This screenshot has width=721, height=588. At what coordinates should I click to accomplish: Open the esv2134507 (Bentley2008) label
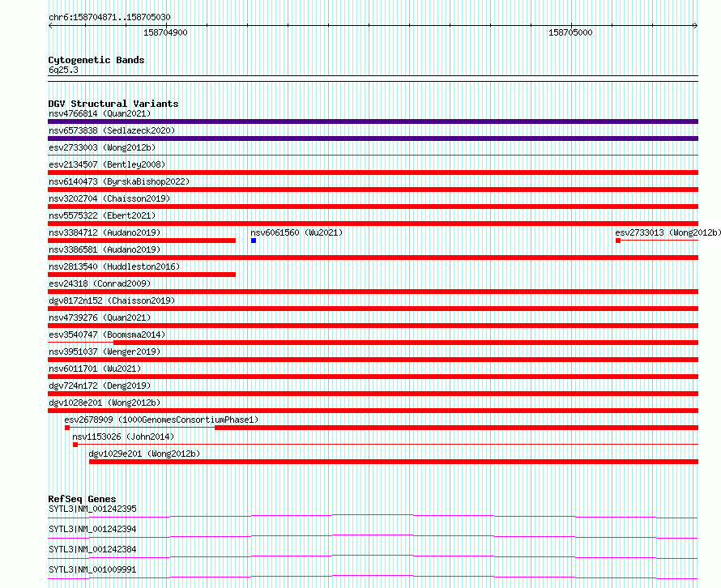pyautogui.click(x=107, y=164)
